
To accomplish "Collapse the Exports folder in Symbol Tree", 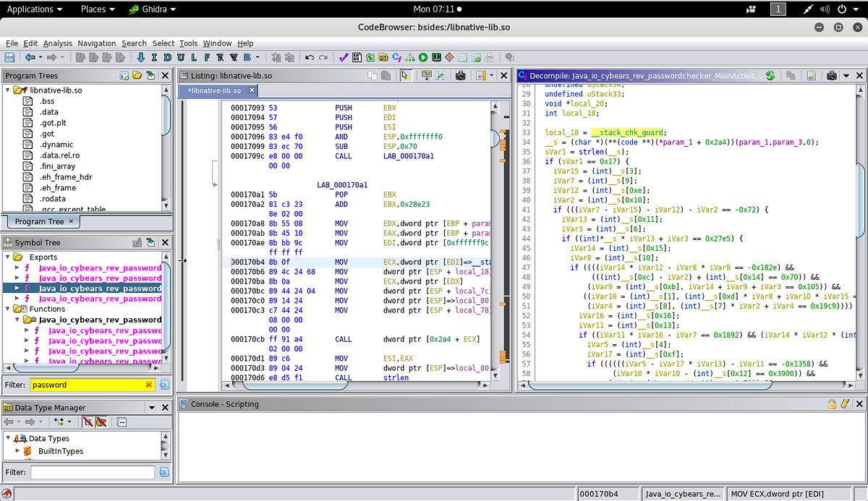I will [8, 257].
